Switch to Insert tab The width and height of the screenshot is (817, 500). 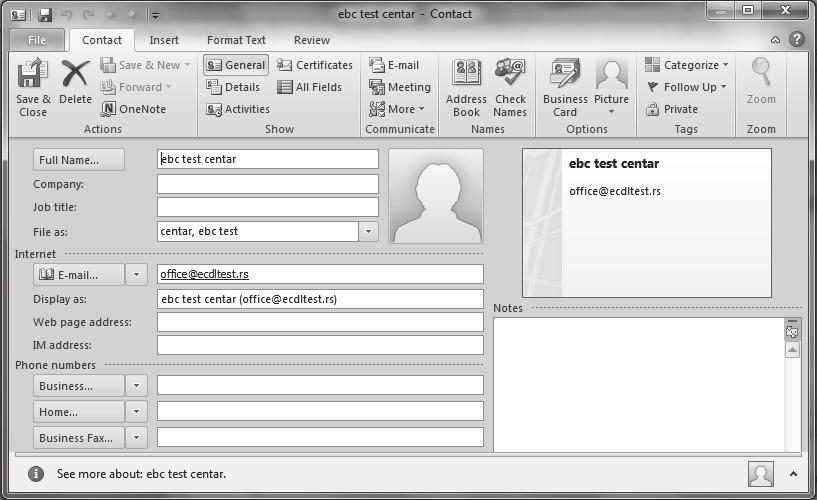pos(164,40)
